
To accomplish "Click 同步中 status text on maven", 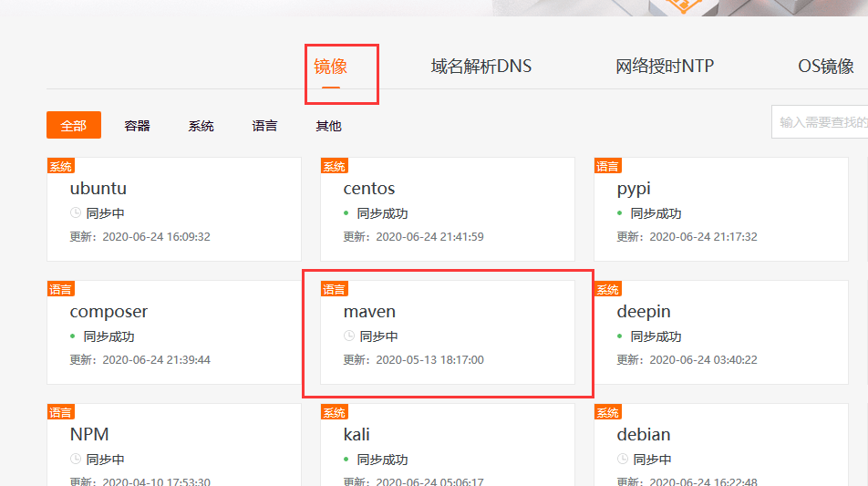I will click(378, 336).
